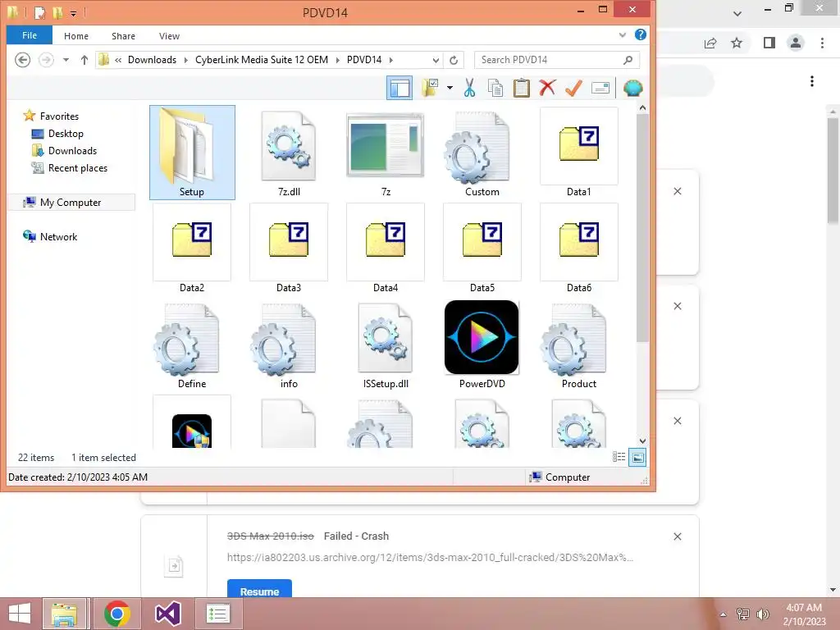Screen dimensions: 840x630
Task: Click the scissors Cut toolbar icon
Action: 469,88
